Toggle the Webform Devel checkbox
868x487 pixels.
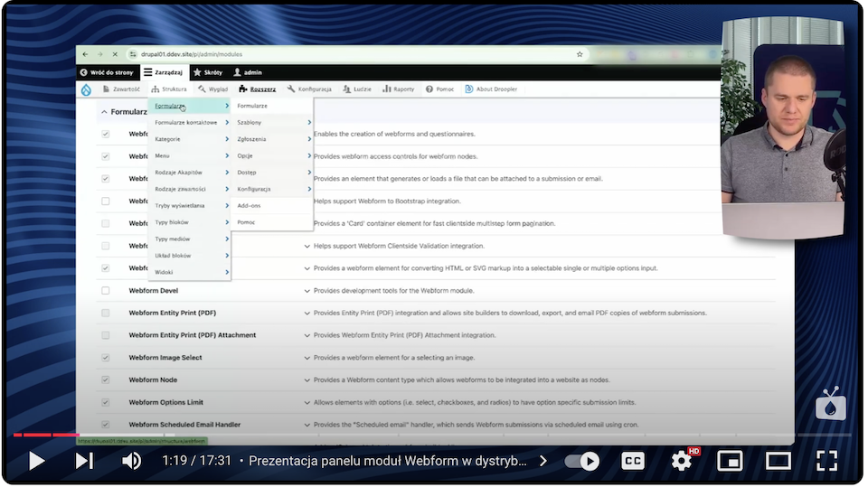[105, 291]
